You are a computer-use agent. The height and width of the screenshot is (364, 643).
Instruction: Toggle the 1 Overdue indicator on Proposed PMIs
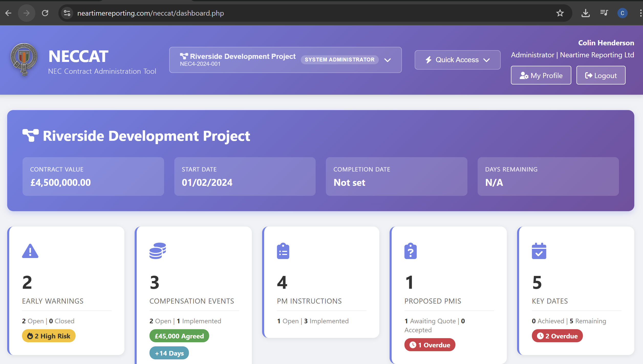[430, 345]
